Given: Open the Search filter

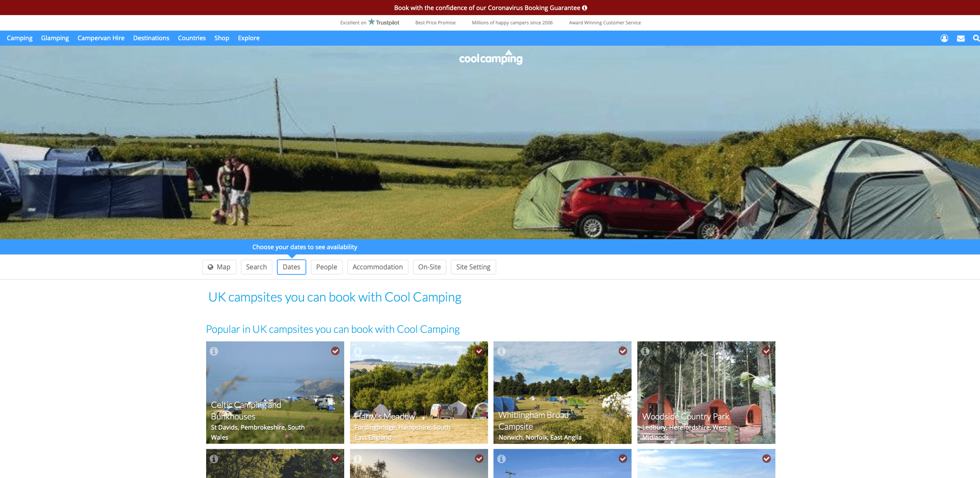Looking at the screenshot, I should [256, 267].
